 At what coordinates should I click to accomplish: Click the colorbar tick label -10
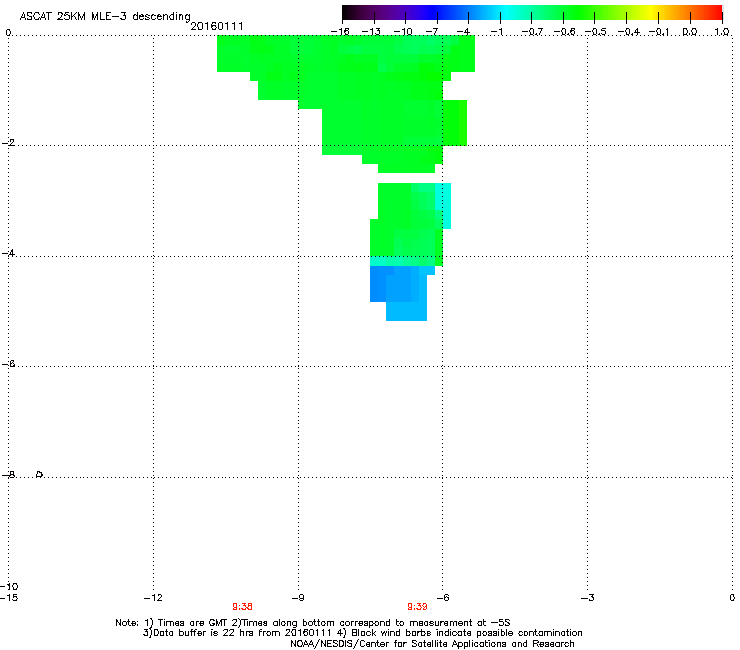403,32
